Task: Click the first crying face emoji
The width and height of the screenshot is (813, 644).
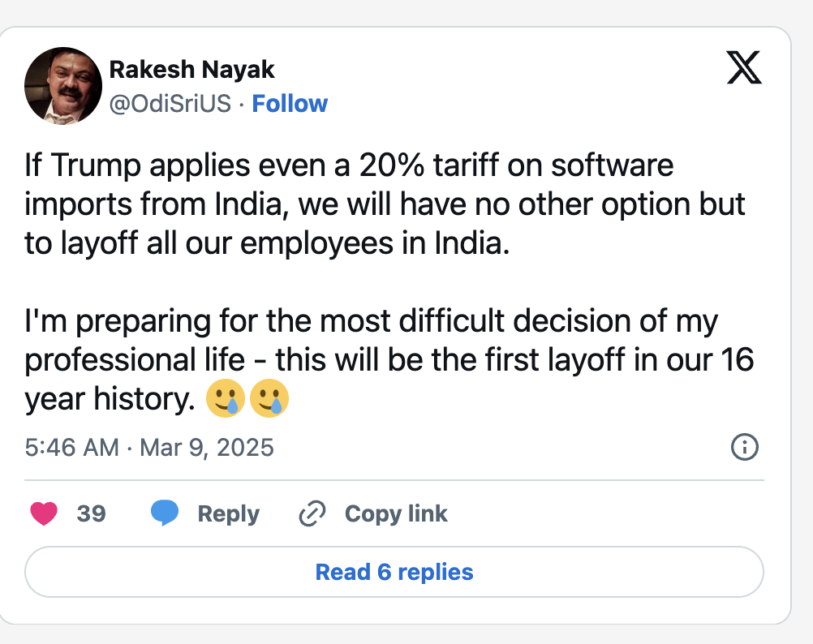Action: (226, 400)
